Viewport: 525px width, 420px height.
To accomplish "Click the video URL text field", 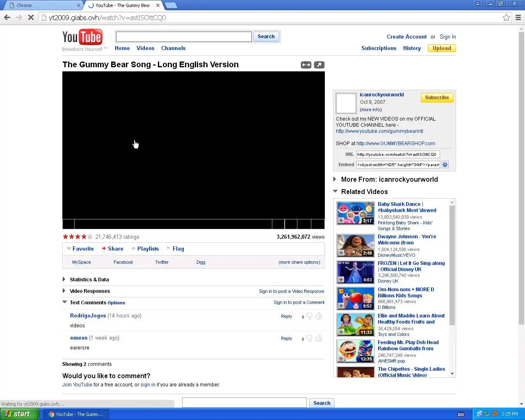I will click(398, 154).
